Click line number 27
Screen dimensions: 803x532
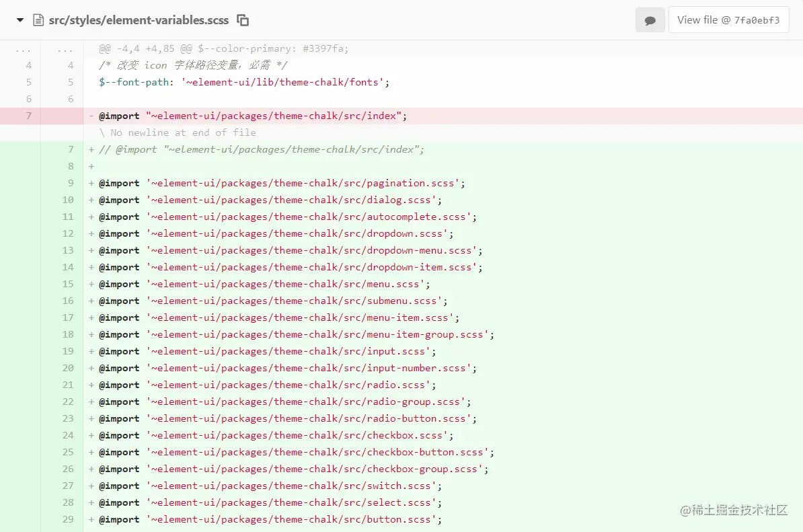click(x=68, y=486)
